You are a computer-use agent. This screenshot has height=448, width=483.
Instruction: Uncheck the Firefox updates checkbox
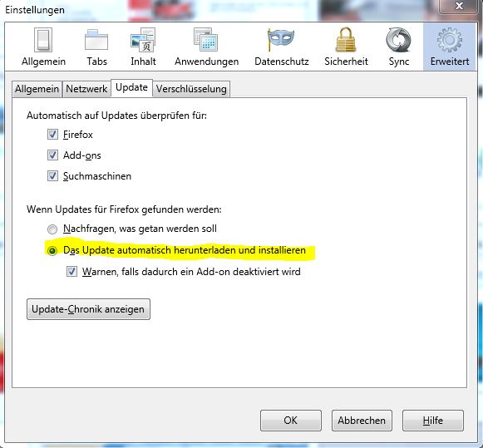52,135
